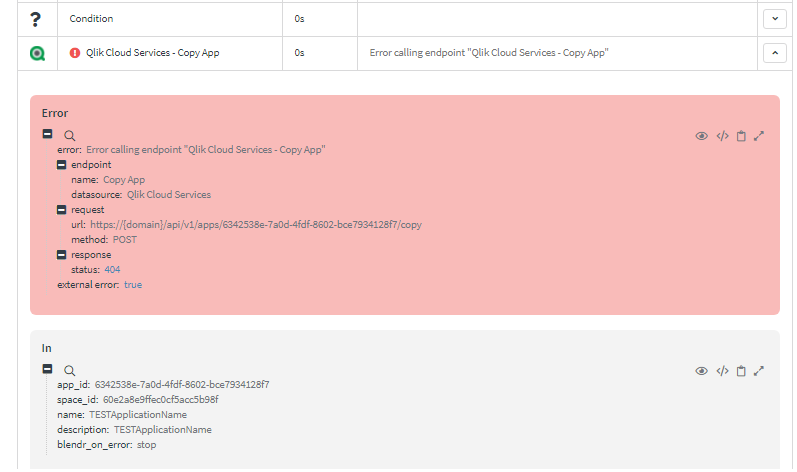Show raw code view in In panel

pyautogui.click(x=722, y=371)
